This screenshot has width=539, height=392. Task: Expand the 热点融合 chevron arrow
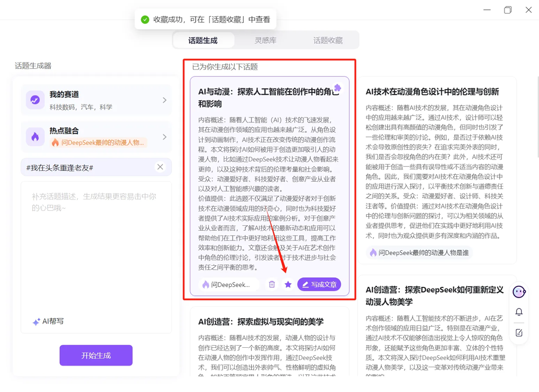click(x=164, y=137)
